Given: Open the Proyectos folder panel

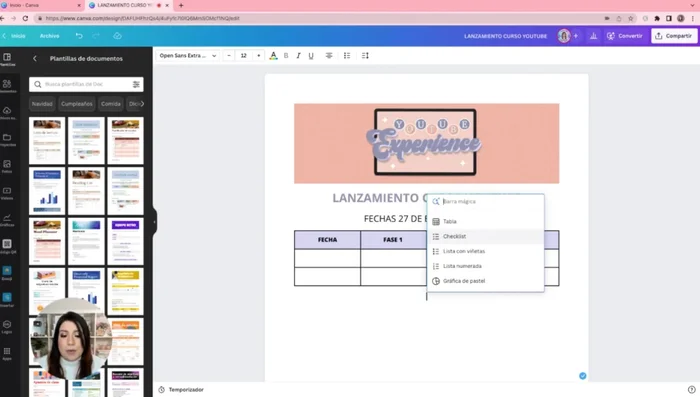Looking at the screenshot, I should [x=7, y=139].
